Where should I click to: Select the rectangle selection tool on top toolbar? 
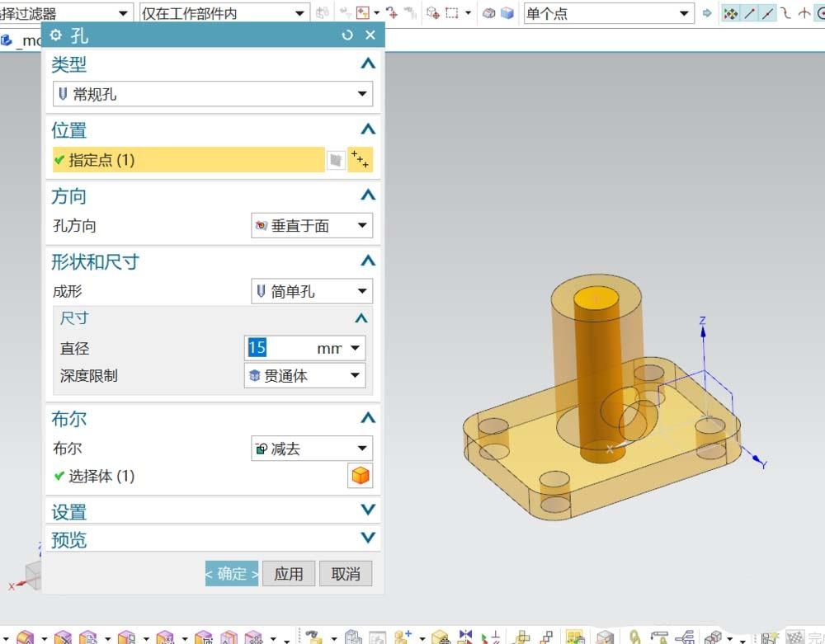pyautogui.click(x=450, y=12)
